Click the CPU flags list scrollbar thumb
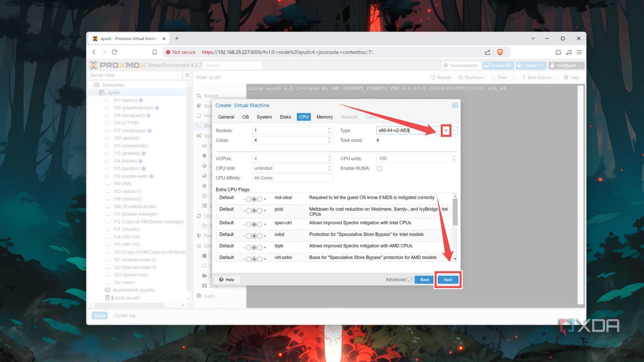The image size is (644, 362). (455, 211)
